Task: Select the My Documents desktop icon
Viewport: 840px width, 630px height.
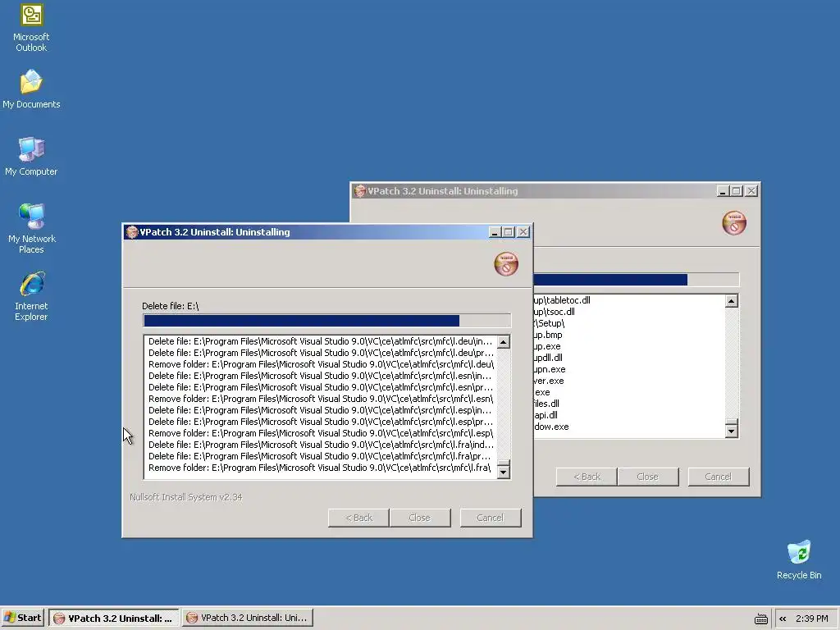Action: tap(31, 89)
